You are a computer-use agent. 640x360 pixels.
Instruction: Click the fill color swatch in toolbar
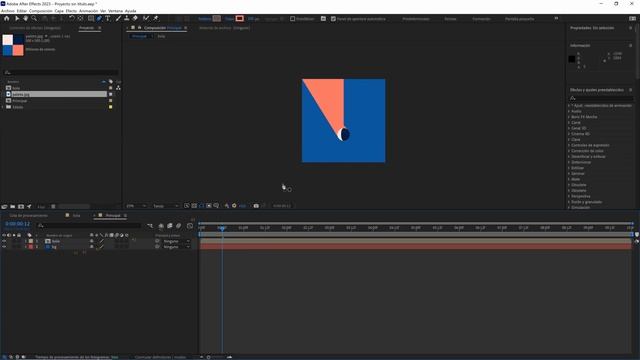(217, 18)
